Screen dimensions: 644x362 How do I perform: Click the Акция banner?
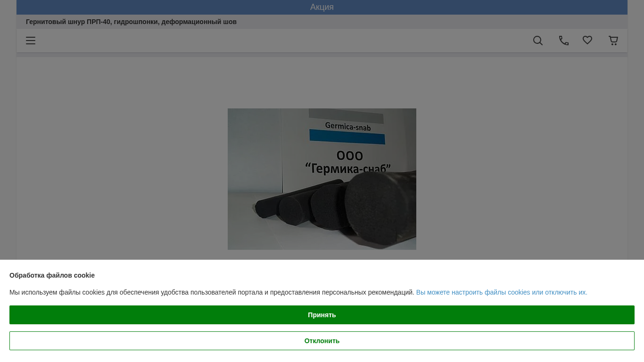pyautogui.click(x=322, y=7)
